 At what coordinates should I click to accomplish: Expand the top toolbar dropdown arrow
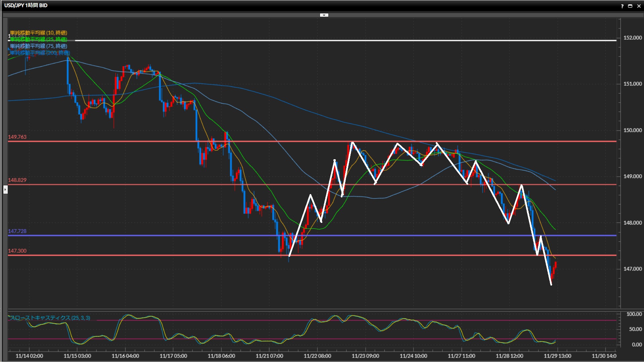point(324,15)
